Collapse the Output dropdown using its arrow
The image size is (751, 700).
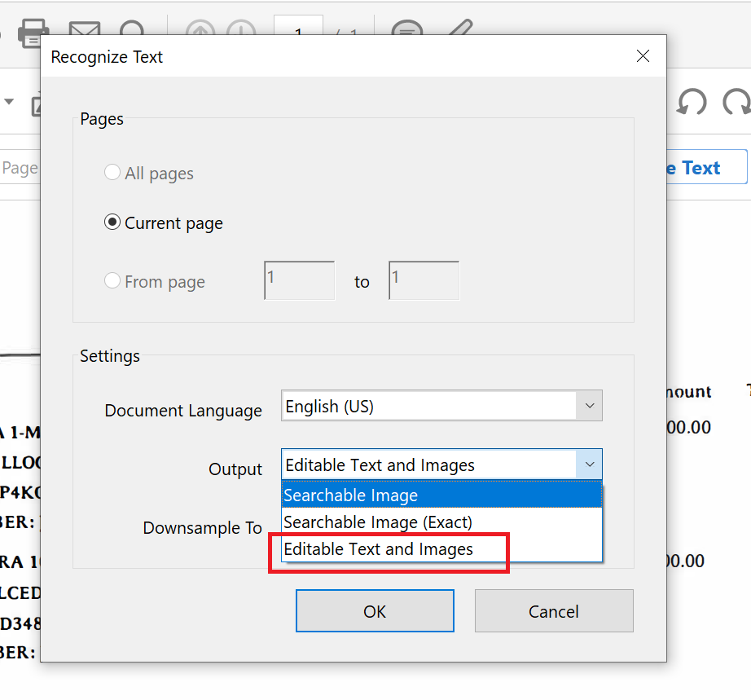pos(589,465)
